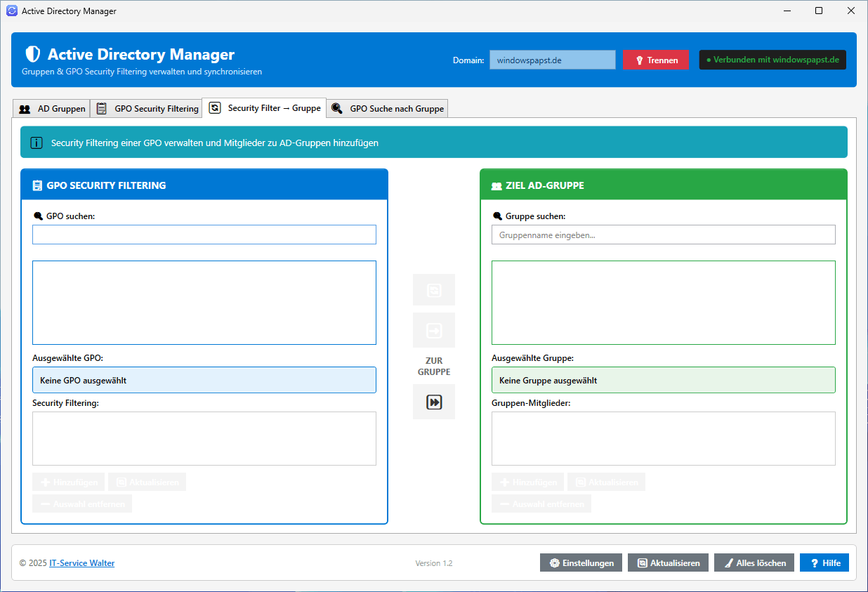This screenshot has height=592, width=868.
Task: Open Einstellungen in the footer
Action: (581, 563)
